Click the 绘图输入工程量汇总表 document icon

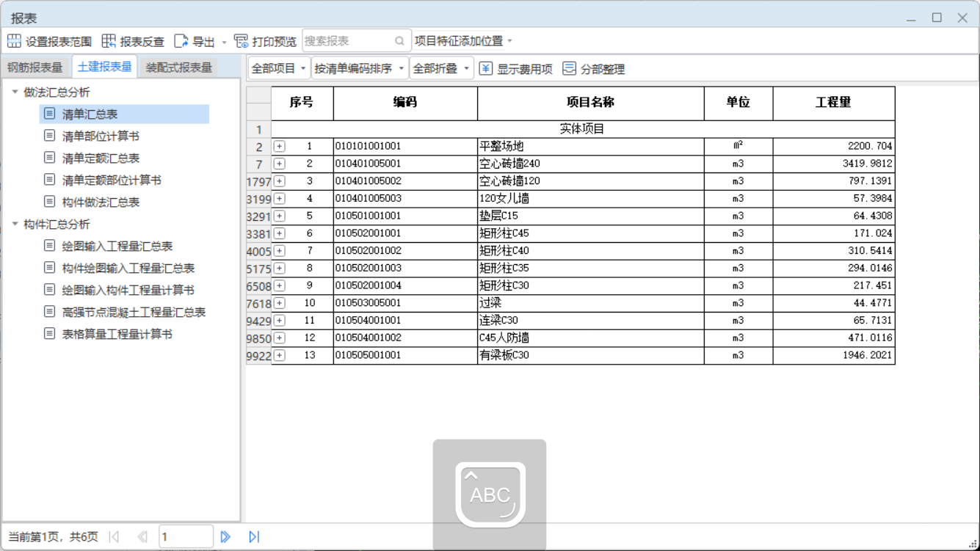coord(49,246)
